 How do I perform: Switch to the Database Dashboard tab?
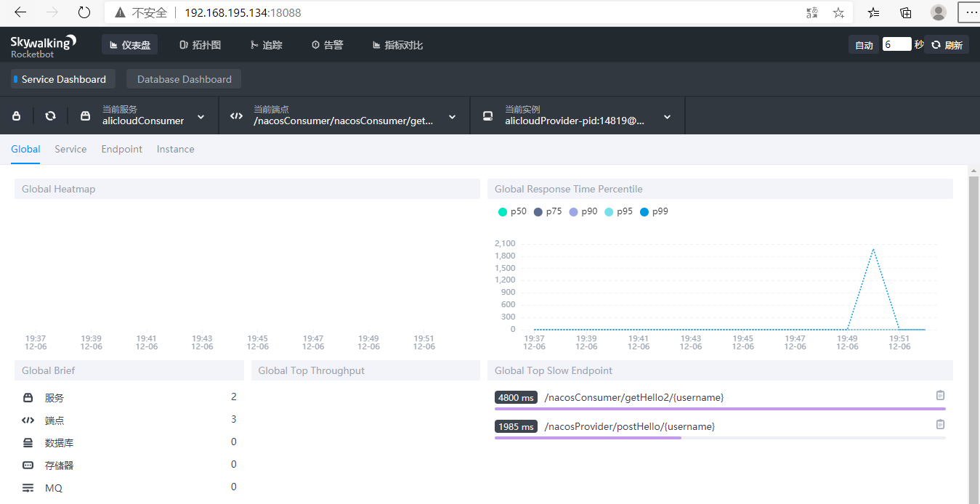[x=183, y=78]
